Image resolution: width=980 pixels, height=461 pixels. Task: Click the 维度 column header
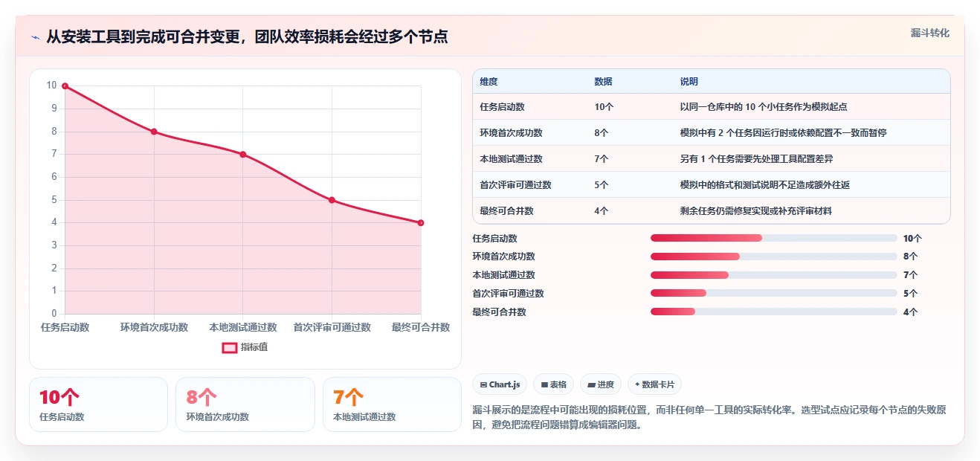point(489,82)
